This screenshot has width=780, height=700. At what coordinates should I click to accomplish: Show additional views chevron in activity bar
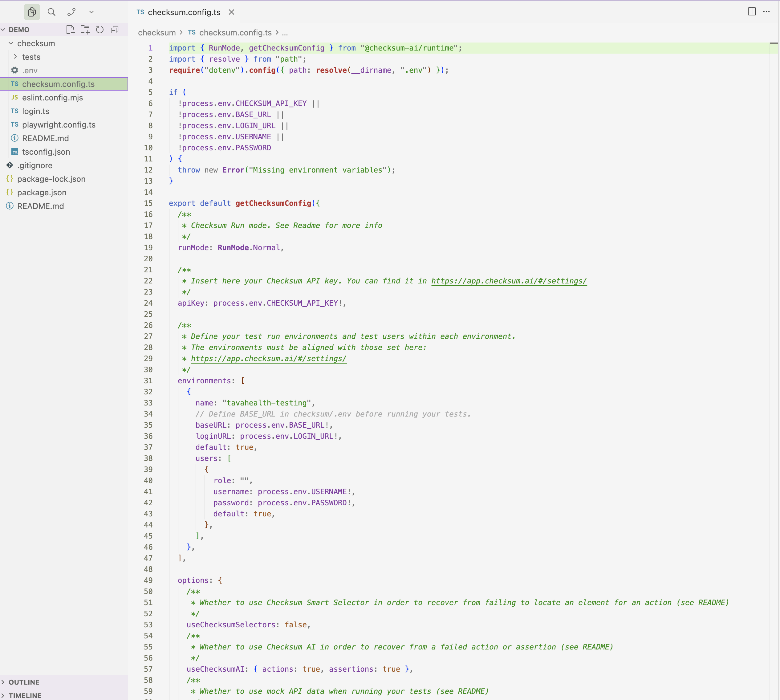tap(91, 12)
